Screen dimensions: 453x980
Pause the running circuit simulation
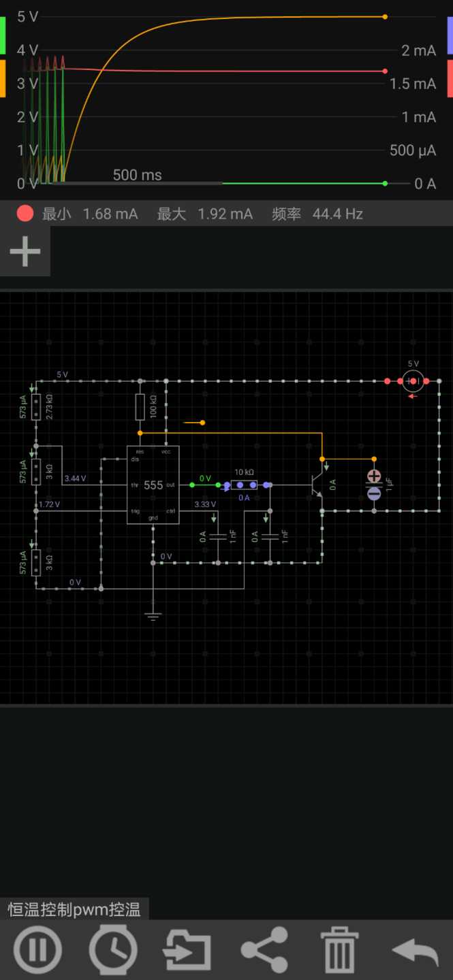(x=37, y=949)
